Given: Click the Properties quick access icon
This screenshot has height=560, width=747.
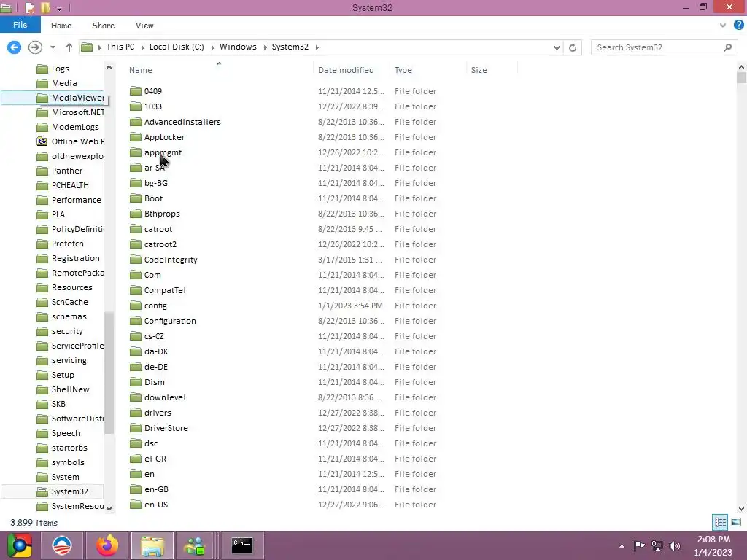Looking at the screenshot, I should coord(29,7).
